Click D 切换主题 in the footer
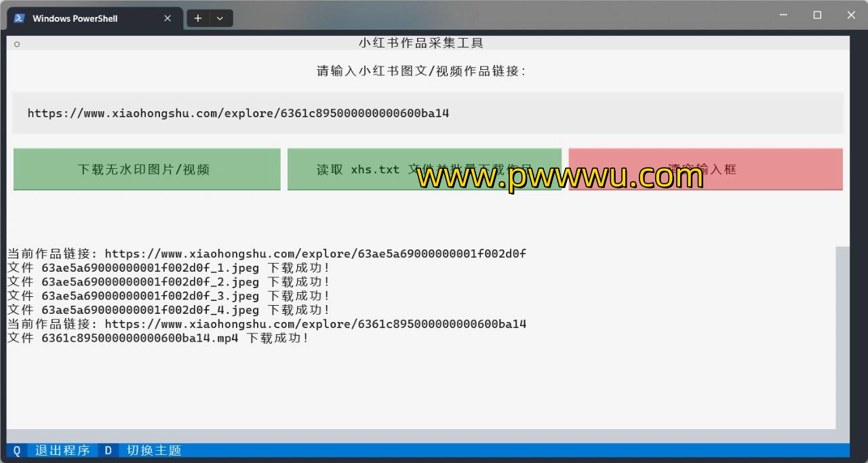Image resolution: width=868 pixels, height=463 pixels. [143, 450]
